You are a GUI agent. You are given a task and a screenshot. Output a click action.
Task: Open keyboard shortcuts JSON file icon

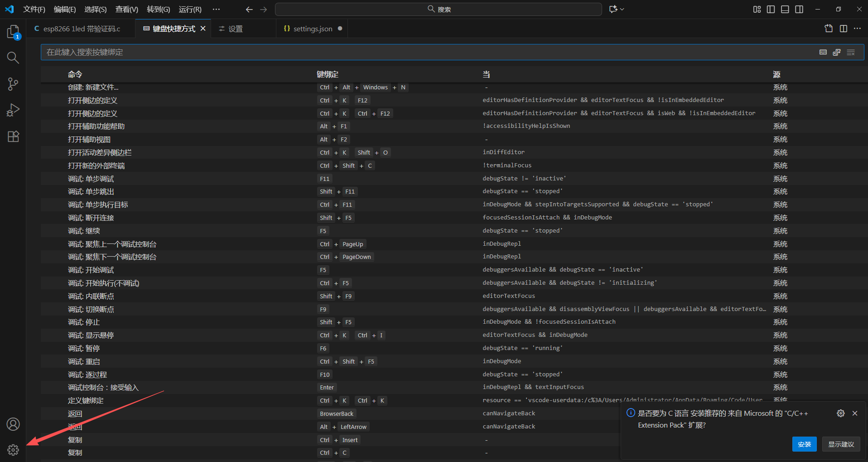tap(829, 29)
